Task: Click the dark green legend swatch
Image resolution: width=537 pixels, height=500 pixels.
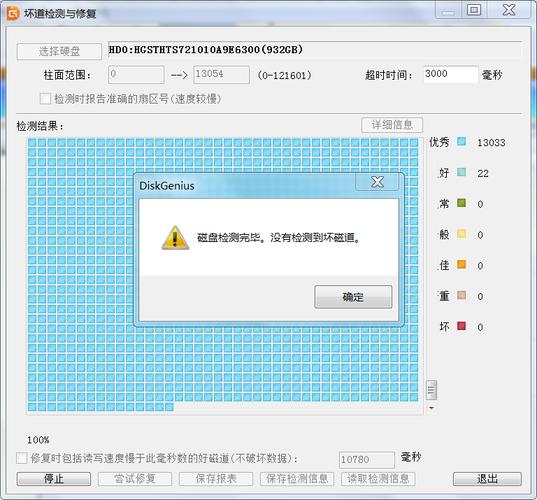Action: (461, 203)
